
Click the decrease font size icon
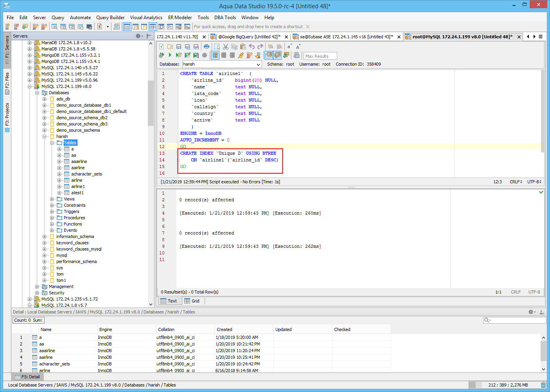pyautogui.click(x=289, y=47)
